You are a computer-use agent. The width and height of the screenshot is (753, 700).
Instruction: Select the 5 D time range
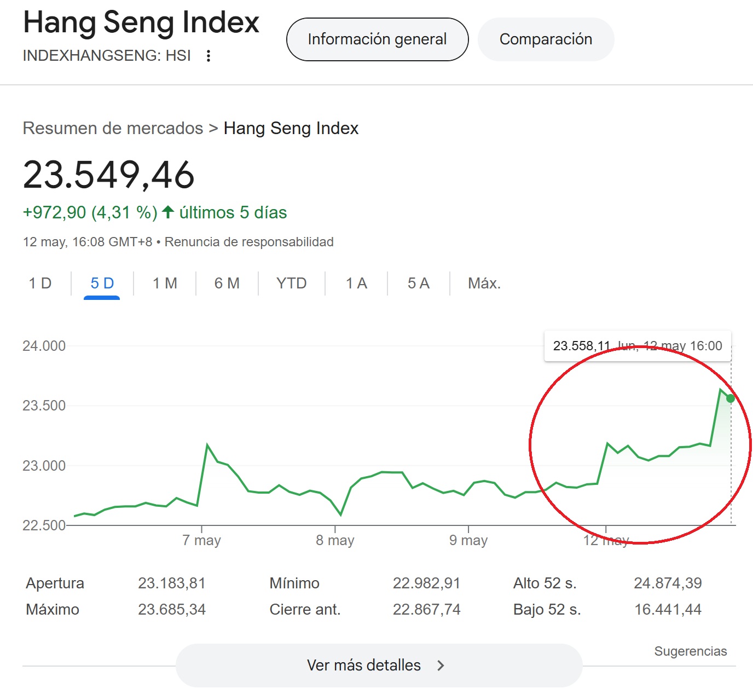point(102,284)
